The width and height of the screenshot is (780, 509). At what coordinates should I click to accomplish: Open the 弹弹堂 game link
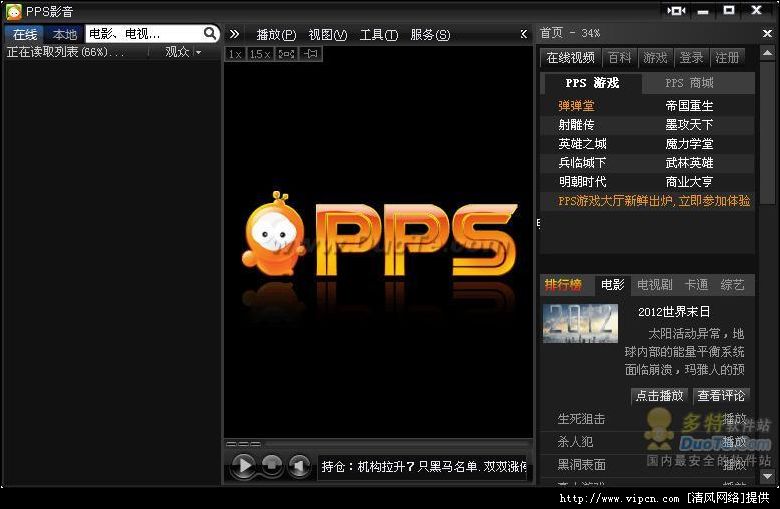point(576,105)
